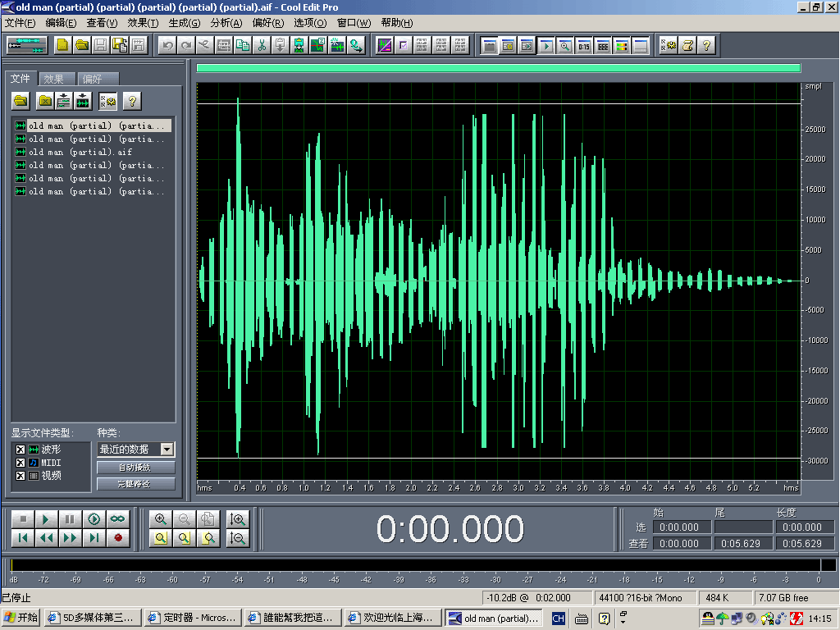Screen dimensions: 840x630
Task: Click the CH language indicator in taskbar
Action: coord(558,619)
